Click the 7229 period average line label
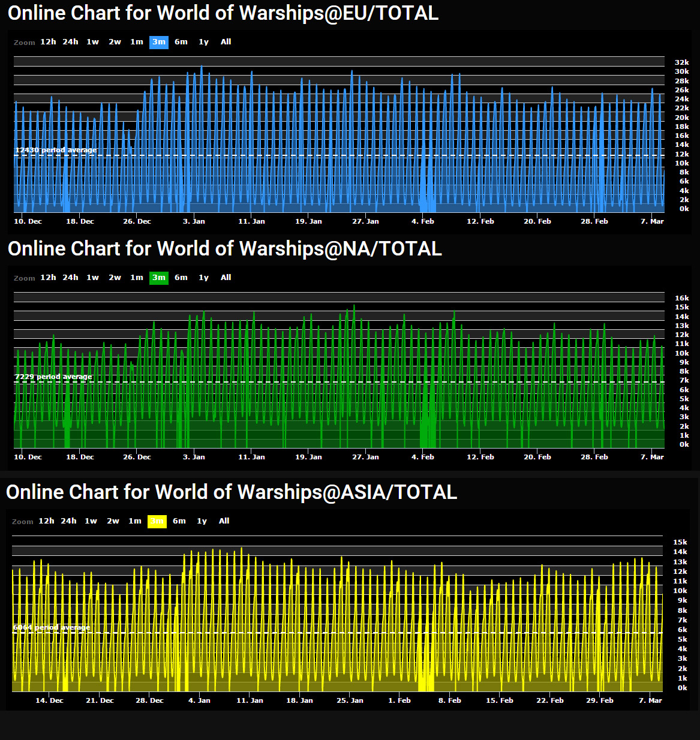Screen dimensions: 700x740 53,377
